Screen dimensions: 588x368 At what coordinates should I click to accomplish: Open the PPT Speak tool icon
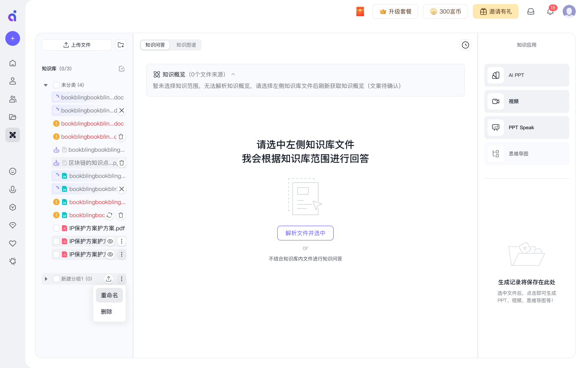tap(495, 128)
